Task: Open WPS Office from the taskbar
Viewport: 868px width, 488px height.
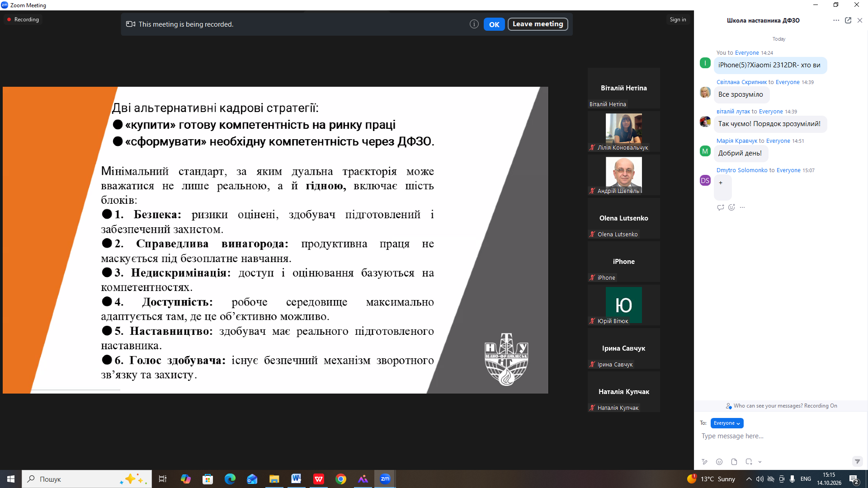Action: point(319,479)
